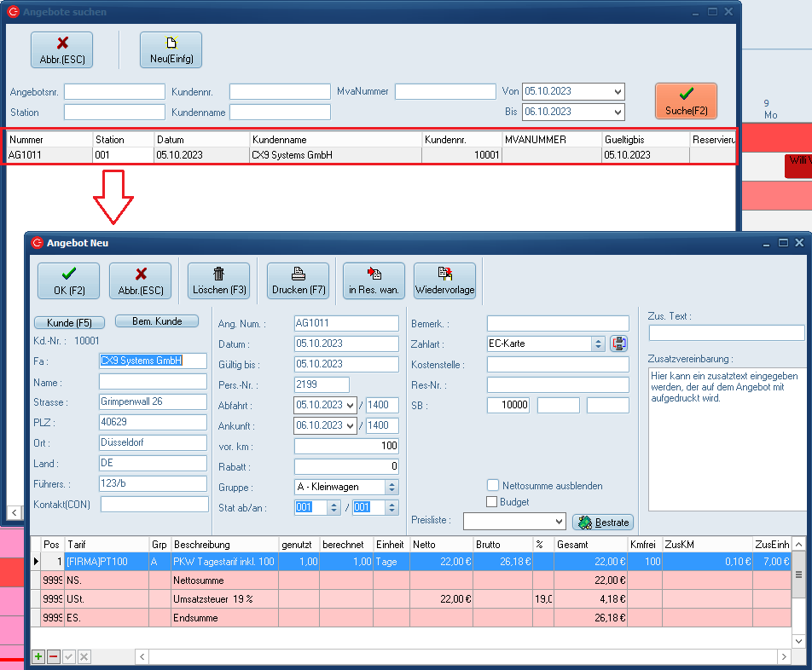The width and height of the screenshot is (812, 670).
Task: Click the Bestrate button
Action: [x=603, y=522]
